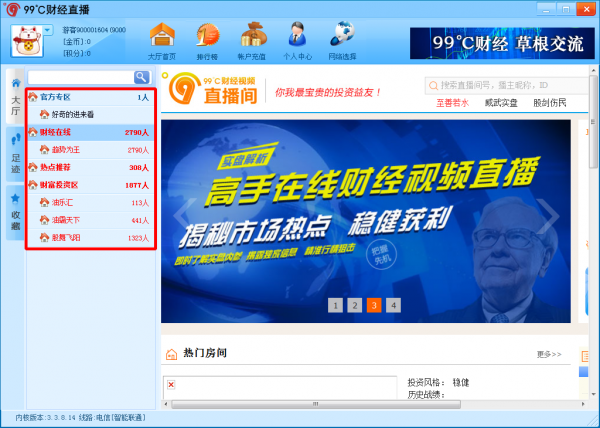Go to banner slide 4
The image size is (600, 428).
click(x=393, y=305)
